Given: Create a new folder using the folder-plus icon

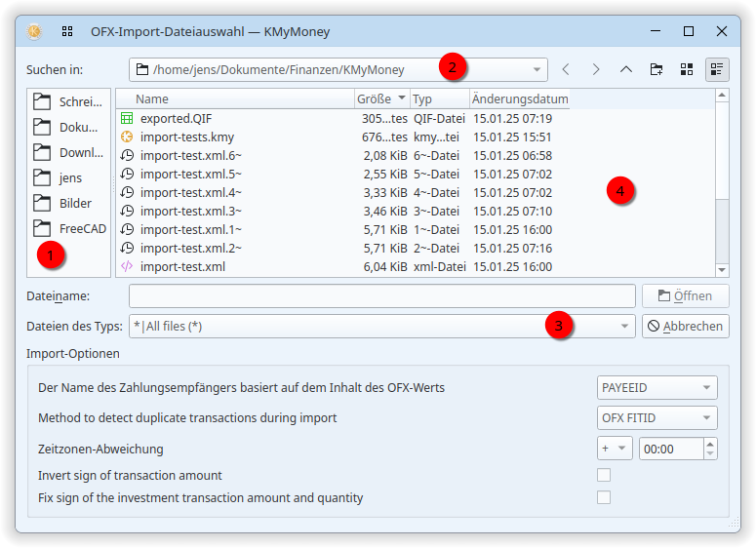Looking at the screenshot, I should point(657,69).
